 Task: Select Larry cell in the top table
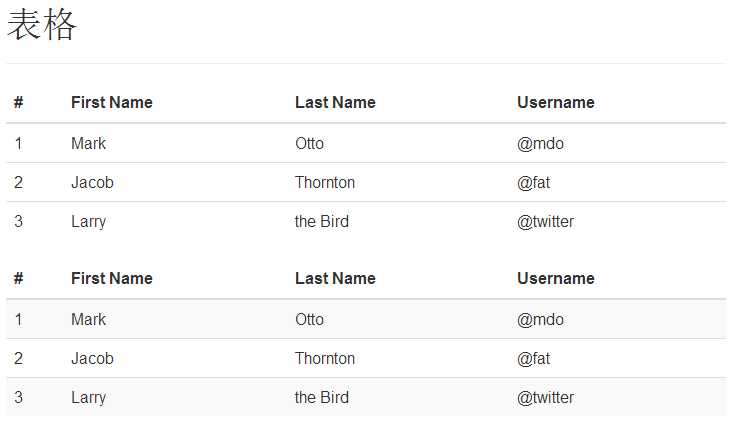(x=88, y=221)
